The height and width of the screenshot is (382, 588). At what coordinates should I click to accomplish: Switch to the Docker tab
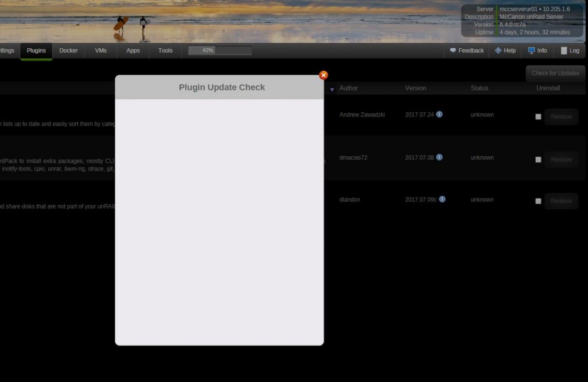click(68, 51)
